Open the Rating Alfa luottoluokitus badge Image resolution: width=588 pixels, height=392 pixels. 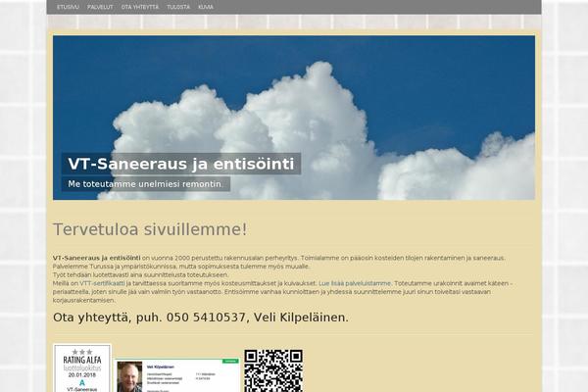82,368
